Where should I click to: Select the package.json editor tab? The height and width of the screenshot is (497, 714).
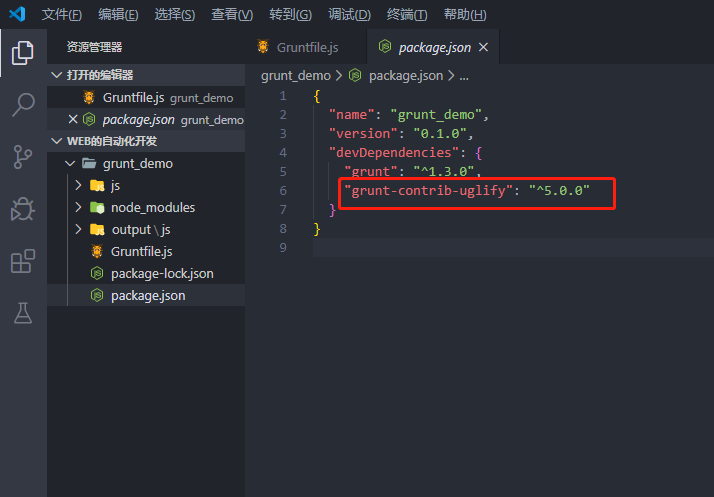pos(433,47)
